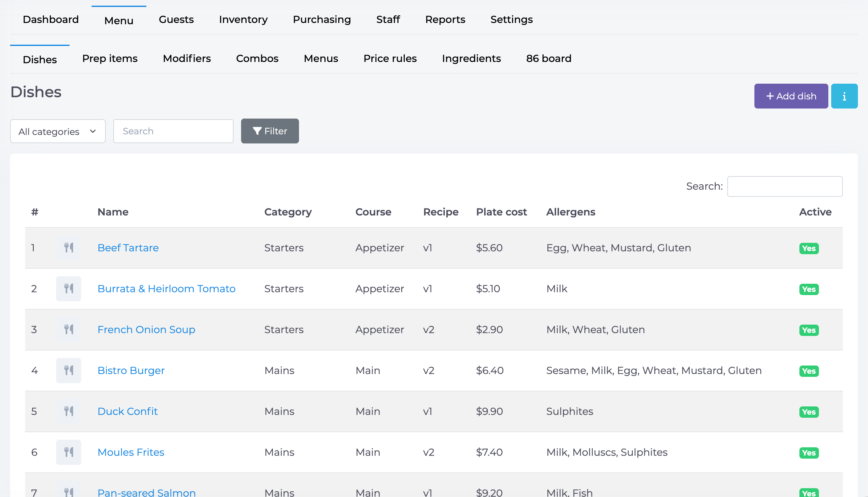This screenshot has width=868, height=497.
Task: Open the Duck Confit link
Action: tap(127, 411)
